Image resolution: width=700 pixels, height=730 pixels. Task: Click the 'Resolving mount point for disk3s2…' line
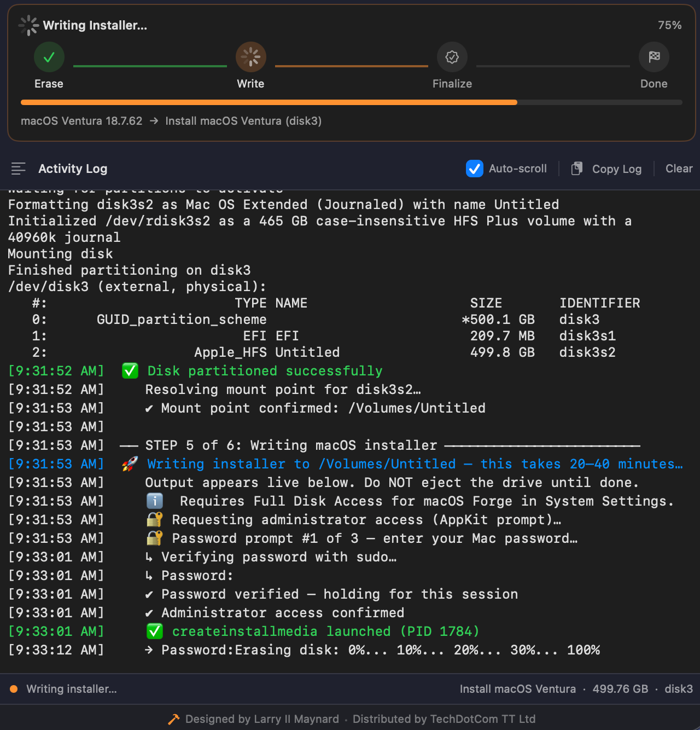(x=283, y=390)
